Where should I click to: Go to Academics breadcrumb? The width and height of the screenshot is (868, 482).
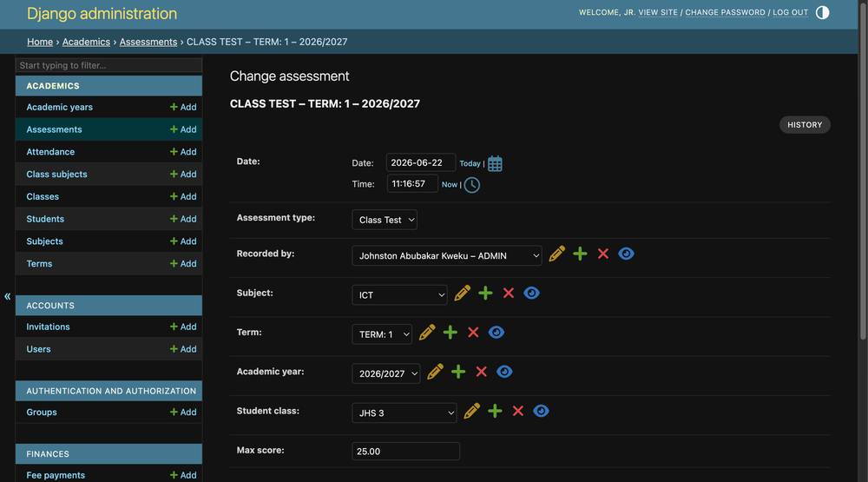point(86,42)
